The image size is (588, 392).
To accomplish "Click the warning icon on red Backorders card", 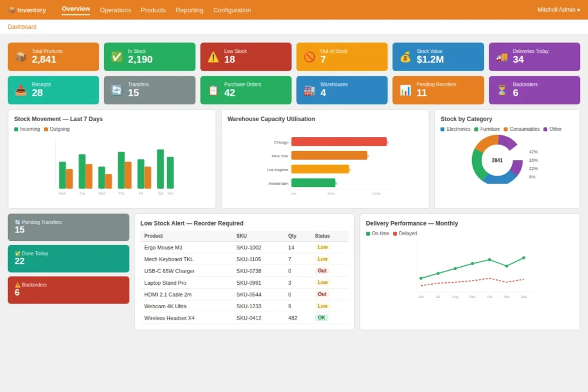I will (17, 285).
